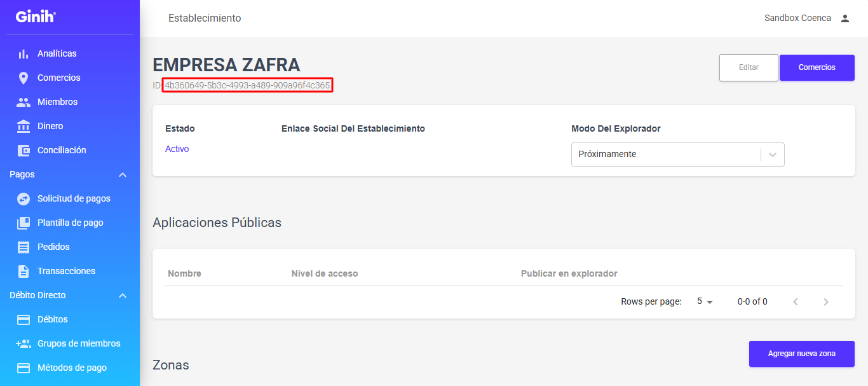The image size is (868, 386).
Task: Go to previous table page
Action: 796,301
